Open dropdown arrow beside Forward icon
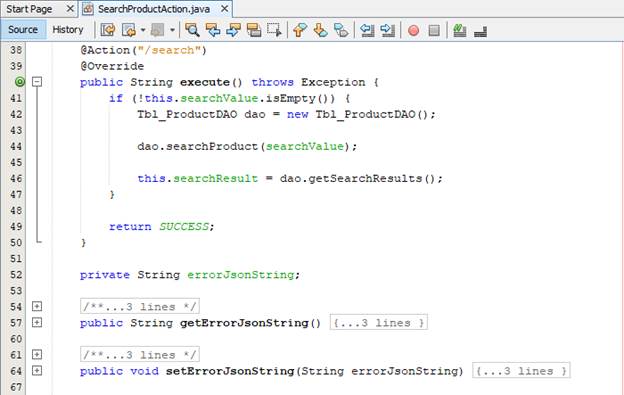624x395 pixels. pyautogui.click(x=172, y=30)
